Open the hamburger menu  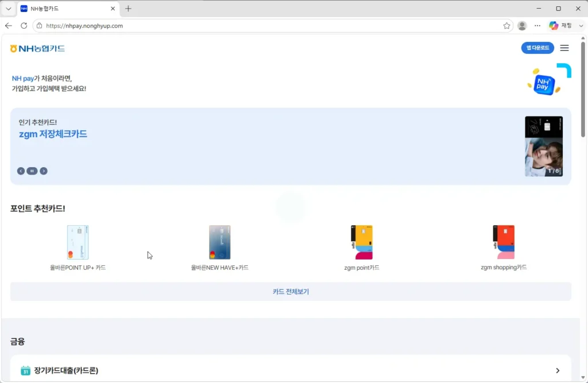click(x=564, y=48)
